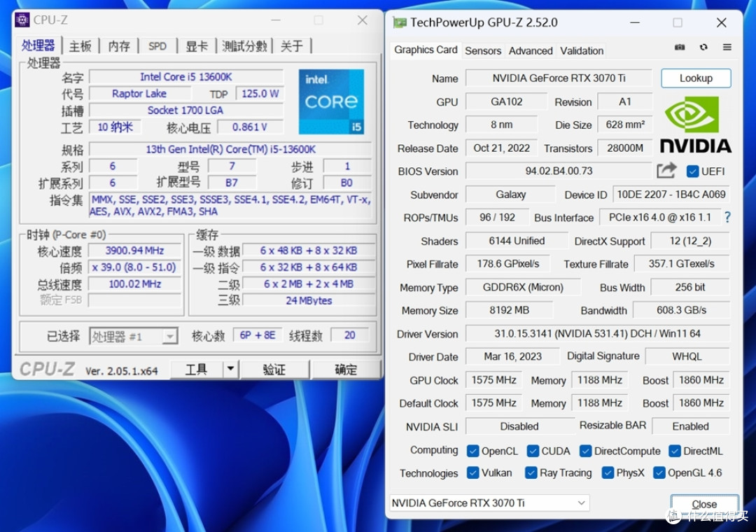Click the NVIDIA logo in GPU-Z
The image size is (756, 532).
[x=695, y=125]
